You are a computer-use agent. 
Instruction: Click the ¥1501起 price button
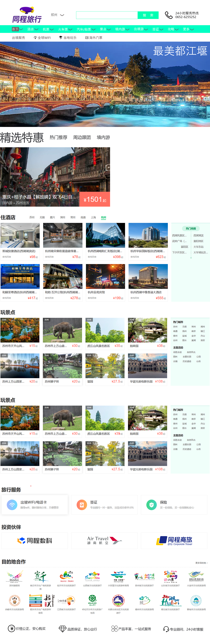coord(95,199)
